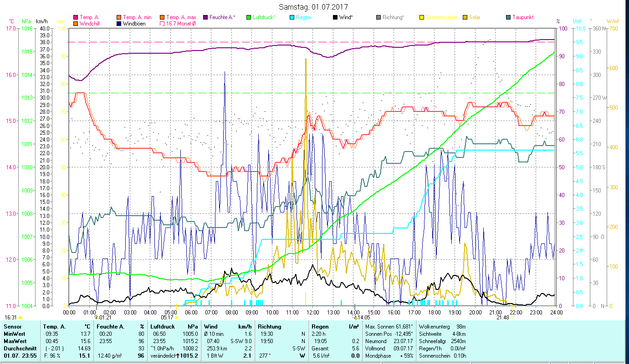Click the Wolkenunterg. 98m entry

click(442, 327)
